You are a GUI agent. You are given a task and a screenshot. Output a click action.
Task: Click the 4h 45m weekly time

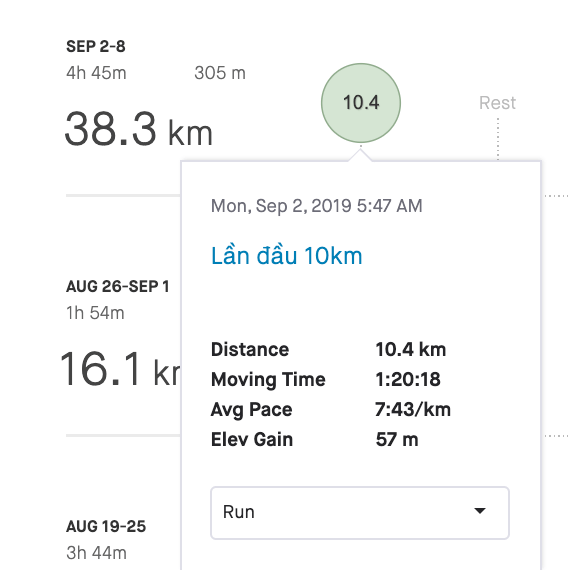96,73
